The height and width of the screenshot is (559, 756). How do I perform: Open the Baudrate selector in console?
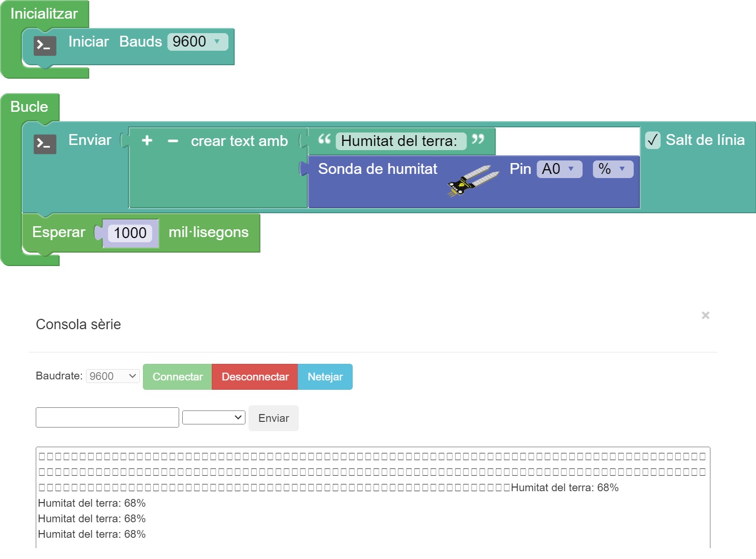coord(112,376)
